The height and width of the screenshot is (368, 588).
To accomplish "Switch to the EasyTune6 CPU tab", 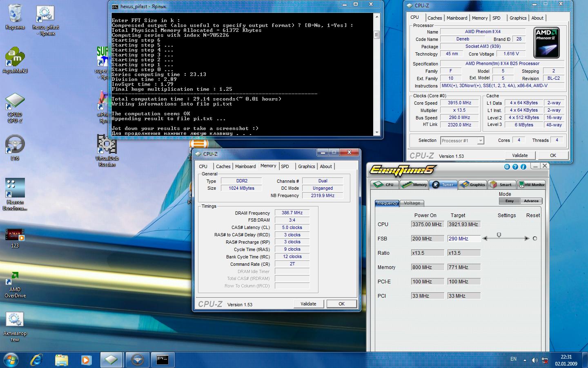I will [x=385, y=184].
